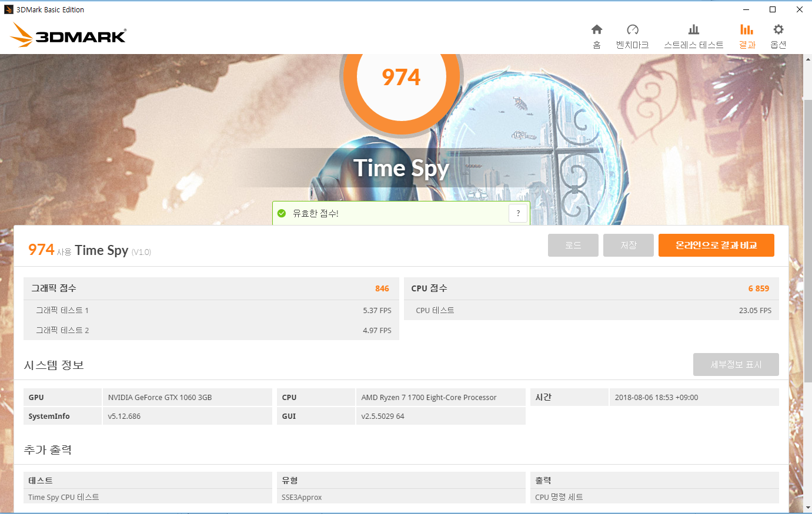Click the SystemInfo version v5.12.686
The height and width of the screenshot is (514, 812).
[x=188, y=416]
